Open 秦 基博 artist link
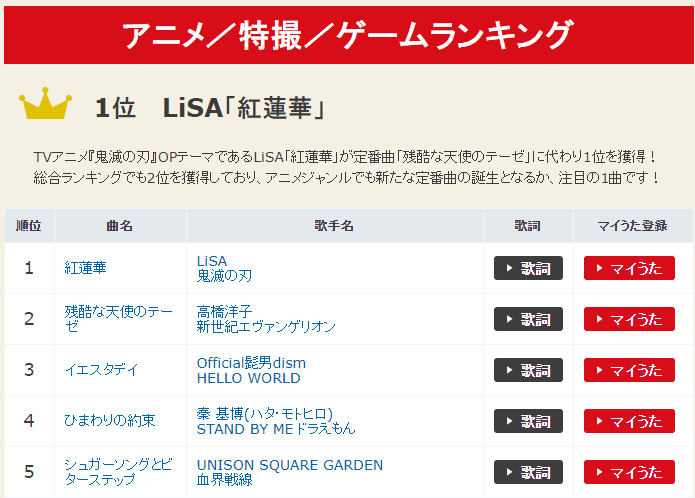 click(265, 414)
